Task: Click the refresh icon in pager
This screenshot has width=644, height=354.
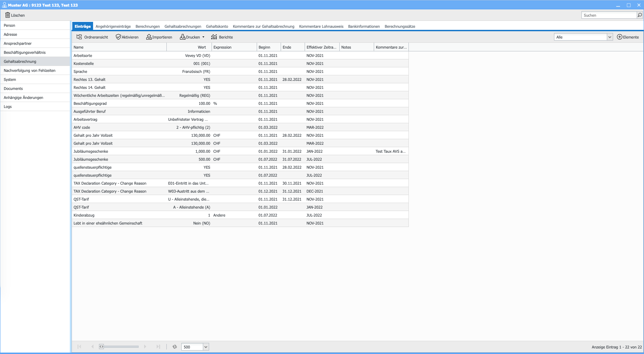Action: pos(175,347)
